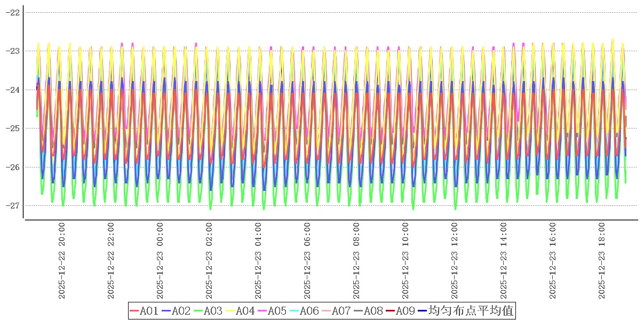Viewport: 644px width, 320px height.
Task: Click the -27 y-axis value label
Action: coord(12,206)
